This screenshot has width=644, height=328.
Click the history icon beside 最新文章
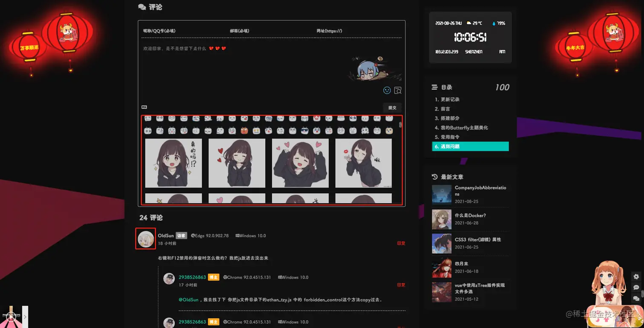point(434,177)
